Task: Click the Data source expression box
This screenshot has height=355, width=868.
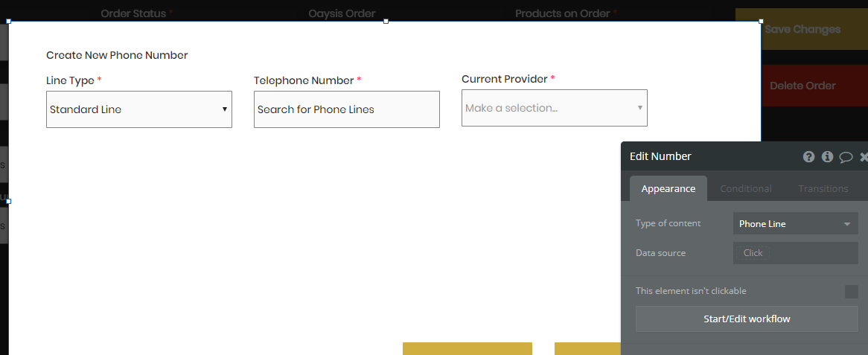Action: (795, 253)
